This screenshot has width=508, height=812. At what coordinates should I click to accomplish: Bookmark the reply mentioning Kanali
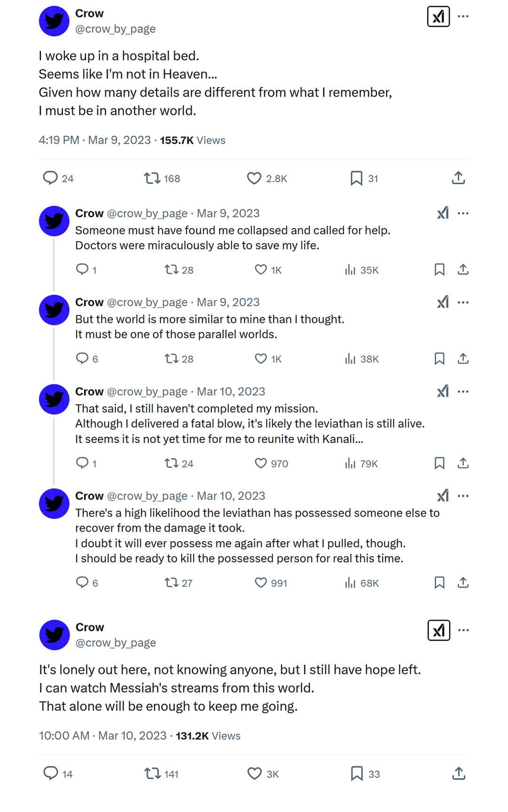(439, 464)
